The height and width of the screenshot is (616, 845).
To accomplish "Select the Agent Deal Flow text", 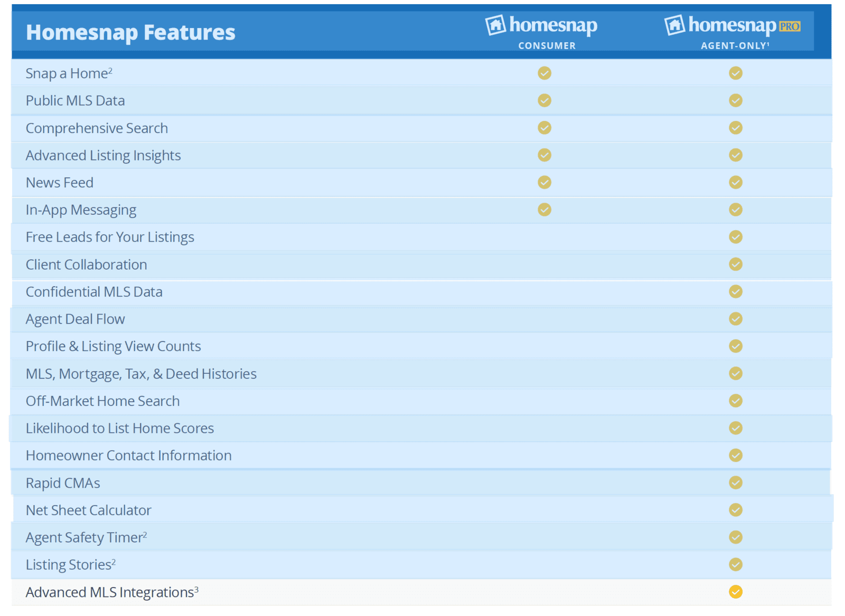I will (76, 319).
